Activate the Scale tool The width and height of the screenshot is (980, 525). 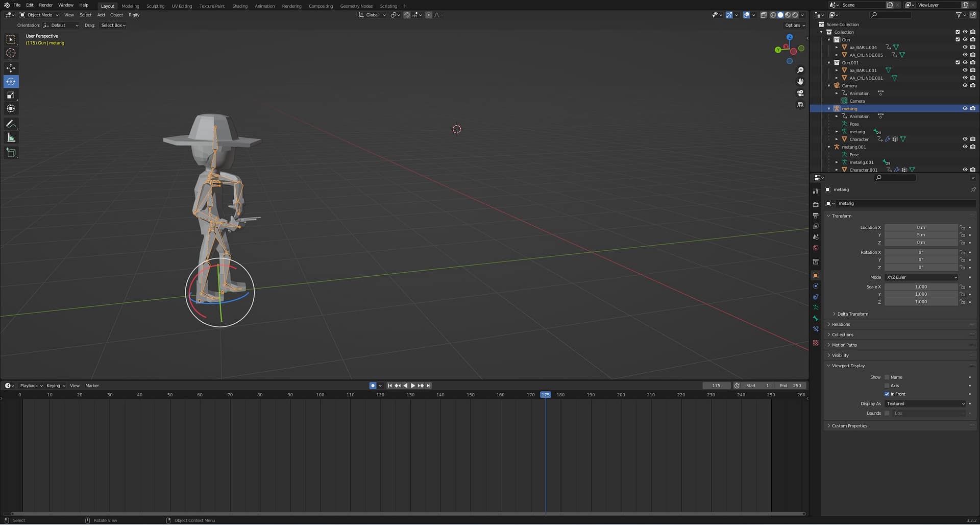click(x=11, y=95)
